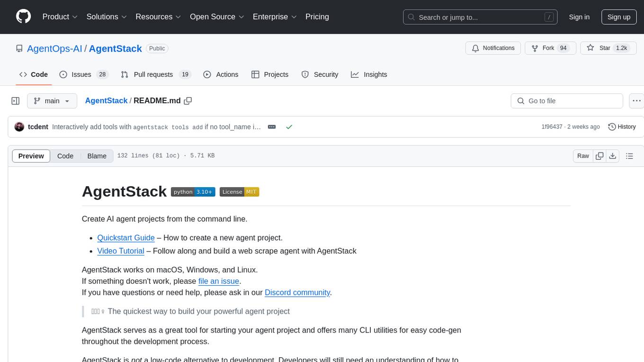Click the AgentStack README heading

[x=124, y=191]
